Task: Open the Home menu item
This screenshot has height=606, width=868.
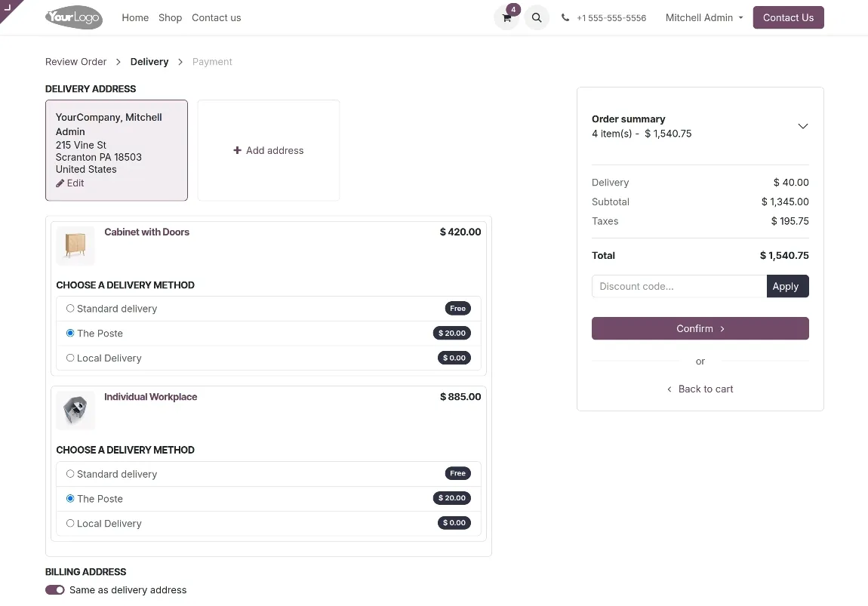Action: coord(135,18)
